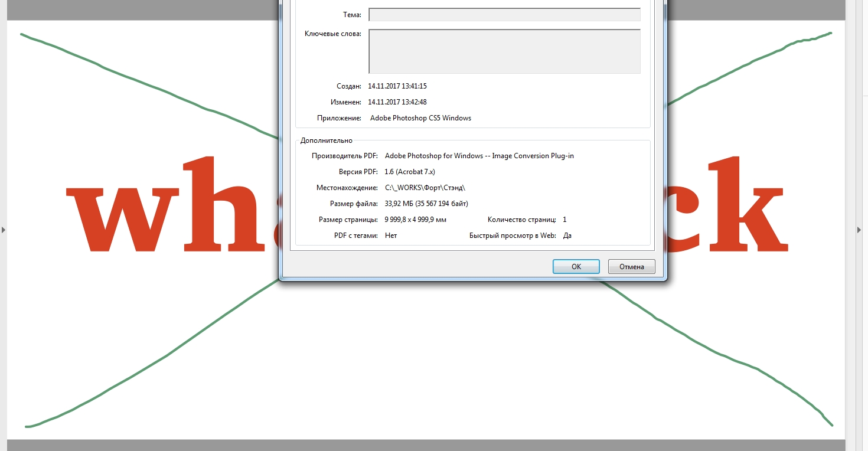This screenshot has width=868, height=451.
Task: Click into the Ключевые слова text box
Action: tap(504, 51)
